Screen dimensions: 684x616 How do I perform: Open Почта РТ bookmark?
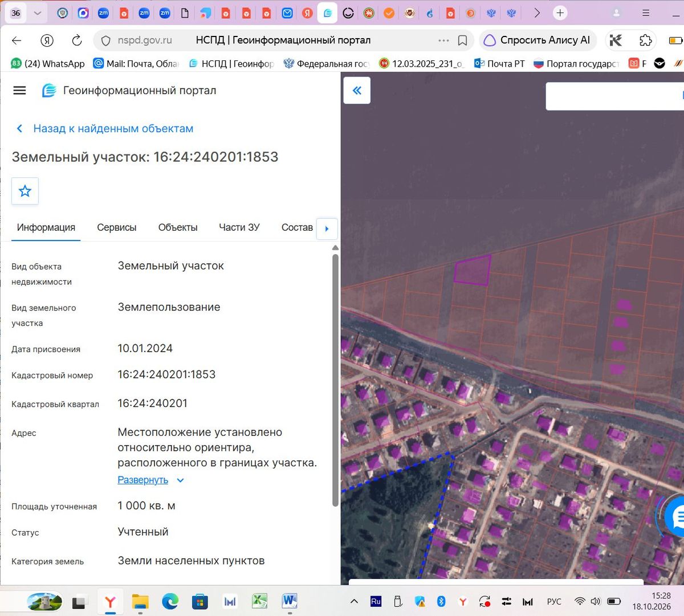pos(499,63)
